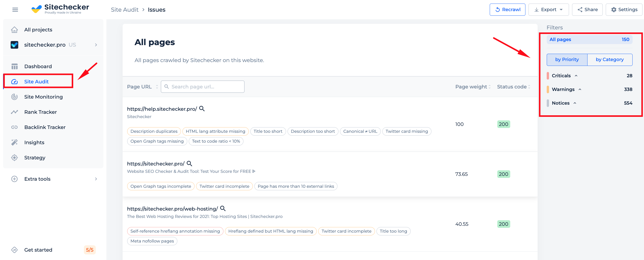
Task: Click the Site Monitoring icon
Action: pyautogui.click(x=14, y=97)
